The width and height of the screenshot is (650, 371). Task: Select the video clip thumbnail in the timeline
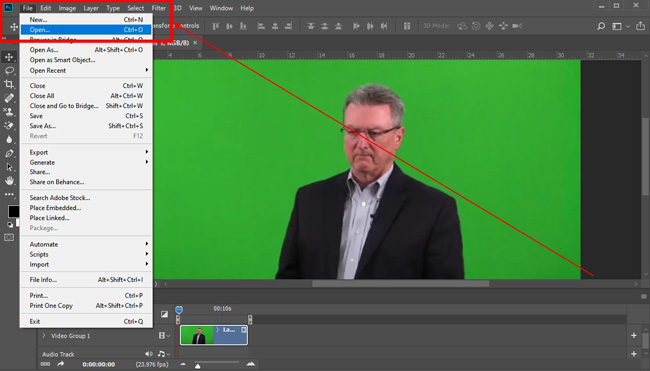pos(197,335)
